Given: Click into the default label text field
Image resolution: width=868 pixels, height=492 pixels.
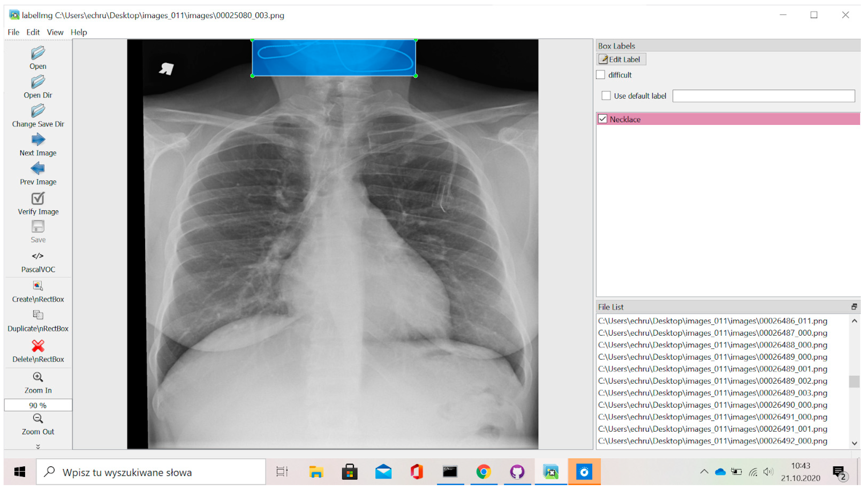Looking at the screenshot, I should click(764, 96).
